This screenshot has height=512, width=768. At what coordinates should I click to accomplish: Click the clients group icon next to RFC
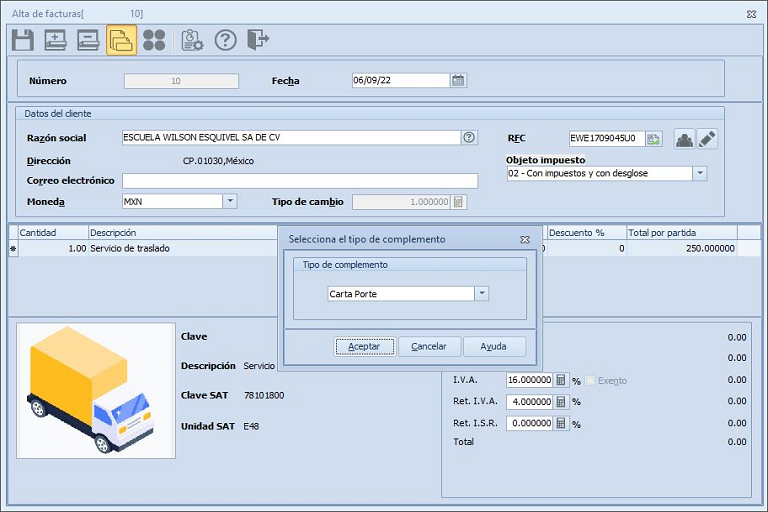tap(684, 139)
